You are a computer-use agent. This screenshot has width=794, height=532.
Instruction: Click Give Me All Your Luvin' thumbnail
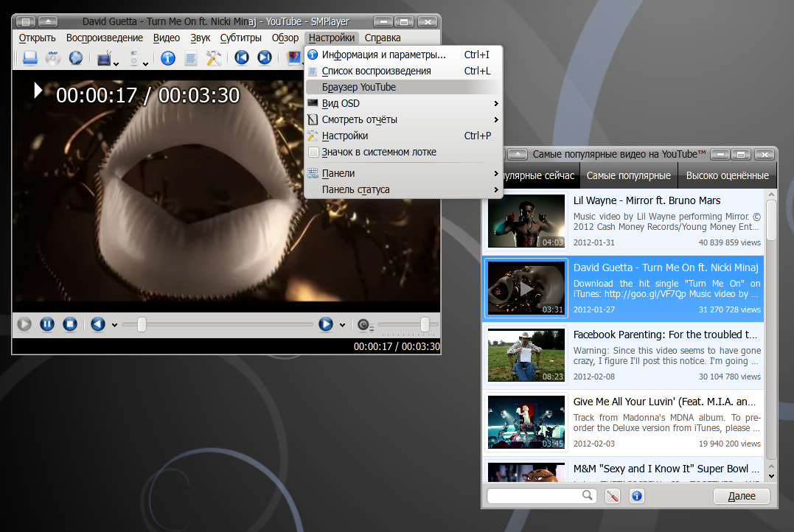coord(526,422)
